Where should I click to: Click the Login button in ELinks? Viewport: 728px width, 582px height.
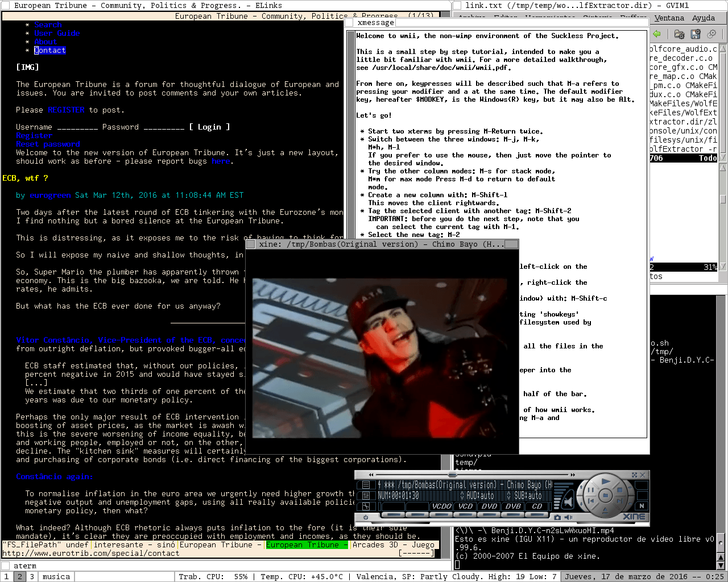click(x=209, y=127)
